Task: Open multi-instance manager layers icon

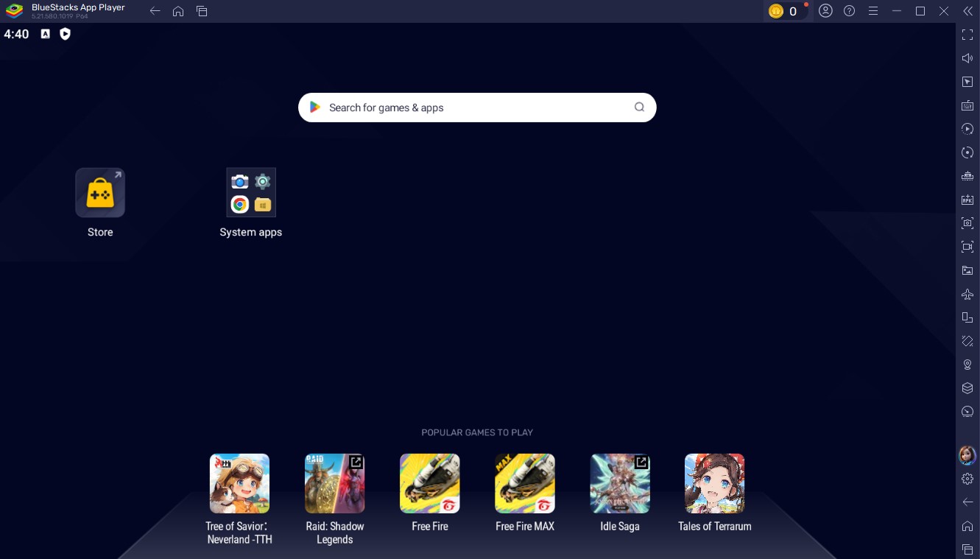Action: pos(967,388)
